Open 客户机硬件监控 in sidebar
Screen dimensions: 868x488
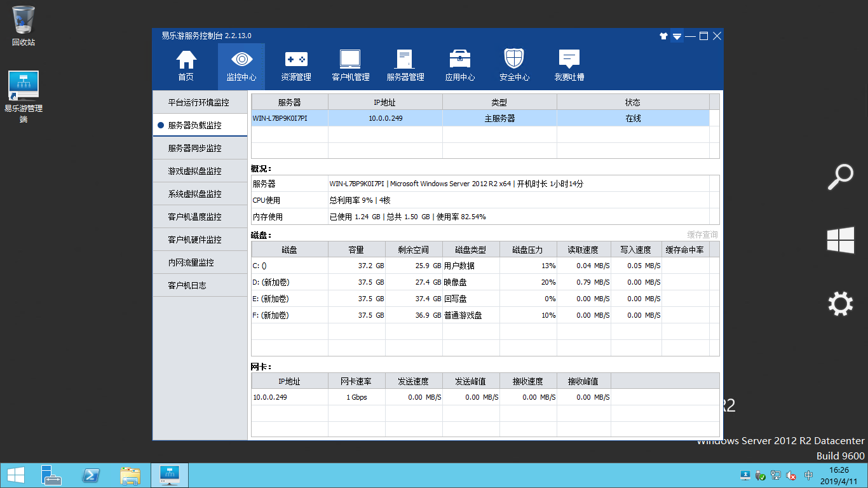200,240
